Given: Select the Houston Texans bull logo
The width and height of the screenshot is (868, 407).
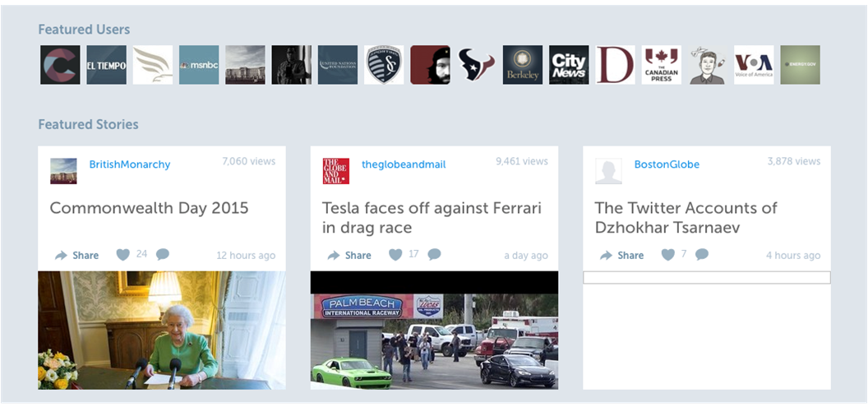Looking at the screenshot, I should click(477, 65).
